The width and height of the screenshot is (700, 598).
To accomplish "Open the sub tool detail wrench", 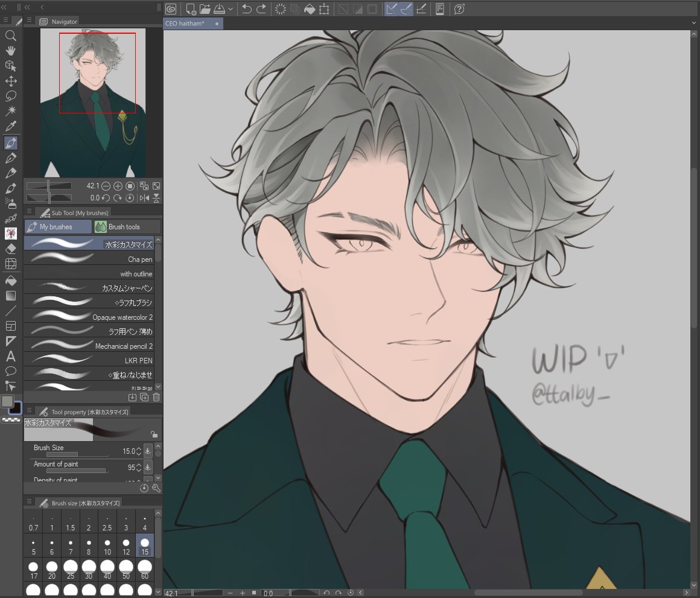I will tap(156, 488).
